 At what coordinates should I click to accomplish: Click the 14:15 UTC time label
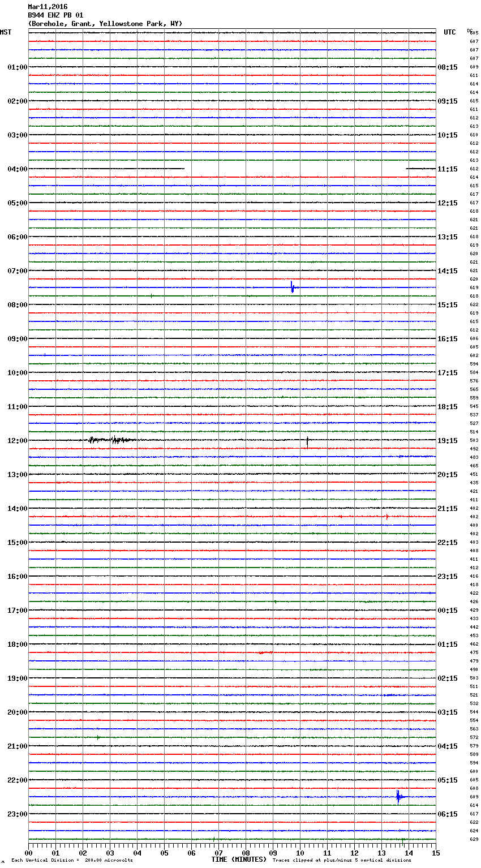pos(448,271)
